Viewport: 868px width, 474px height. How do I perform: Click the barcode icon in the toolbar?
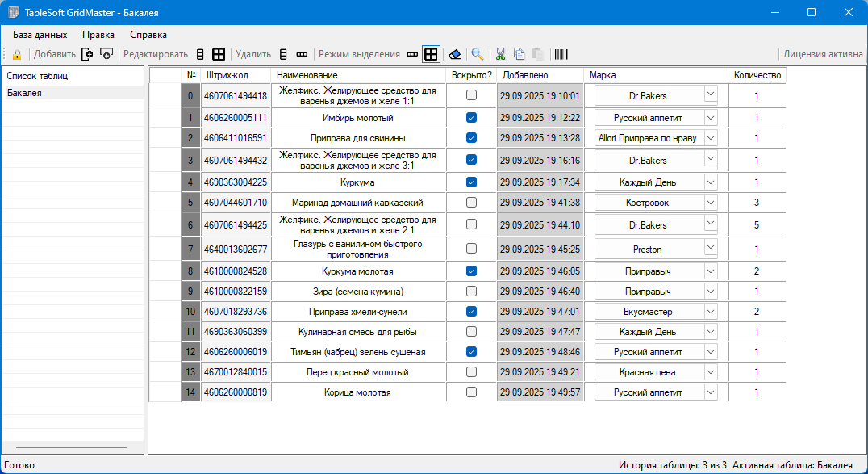tap(561, 55)
